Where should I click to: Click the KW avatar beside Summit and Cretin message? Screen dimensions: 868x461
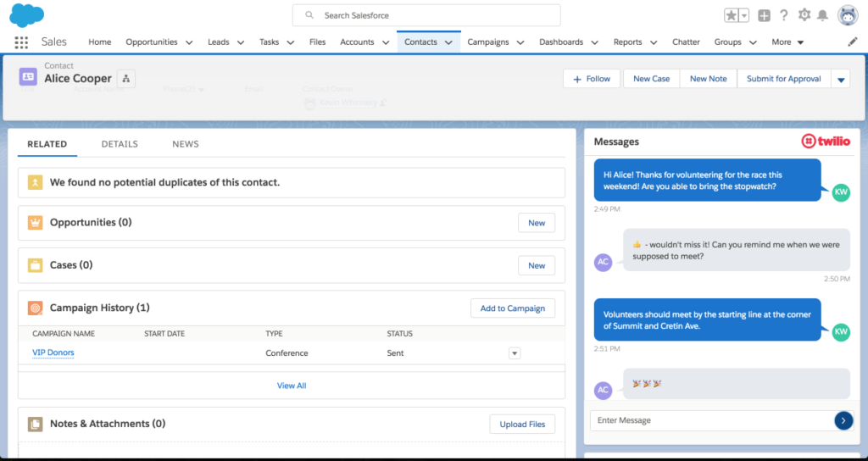tap(841, 331)
